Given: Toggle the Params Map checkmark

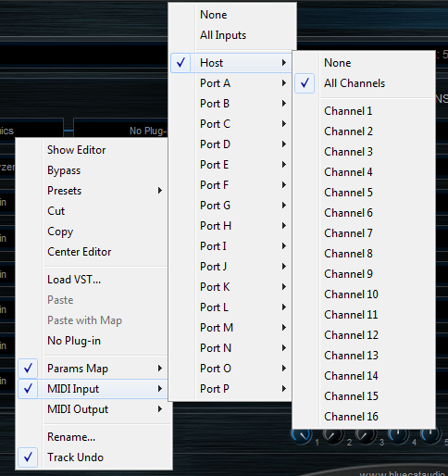Looking at the screenshot, I should (28, 369).
